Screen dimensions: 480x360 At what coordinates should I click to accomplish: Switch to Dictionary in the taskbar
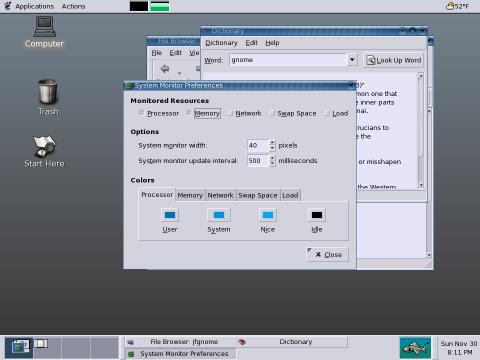pos(292,342)
